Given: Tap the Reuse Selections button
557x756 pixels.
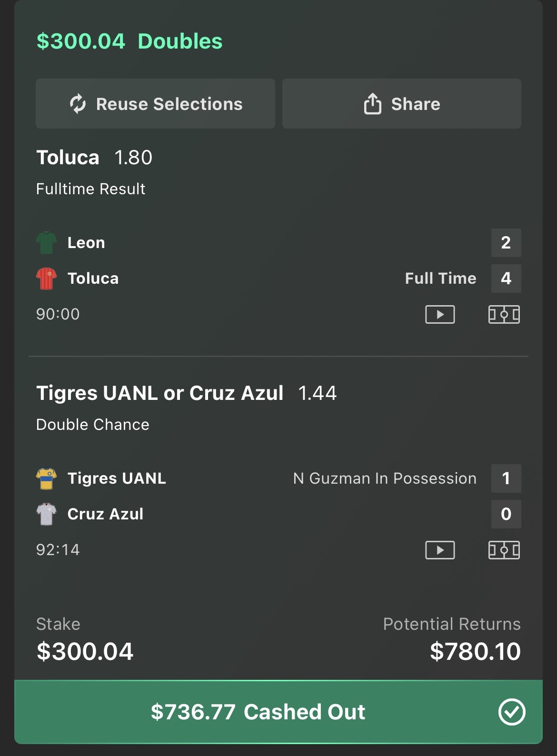Looking at the screenshot, I should point(155,104).
